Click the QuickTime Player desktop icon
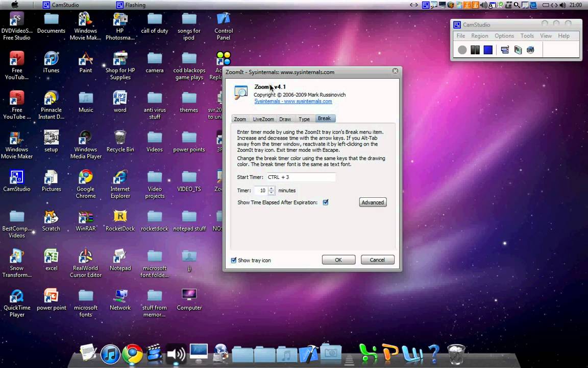Image resolution: width=588 pixels, height=368 pixels. (x=16, y=304)
